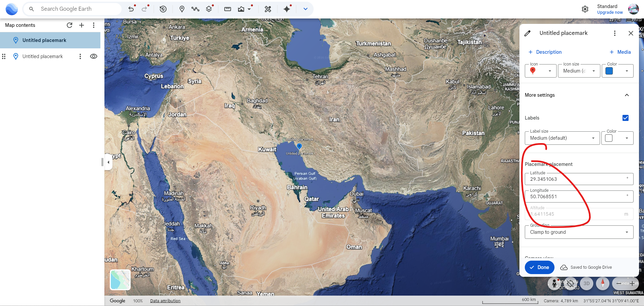The height and width of the screenshot is (306, 644).
Task: Click the Latitude input field
Action: pos(579,179)
